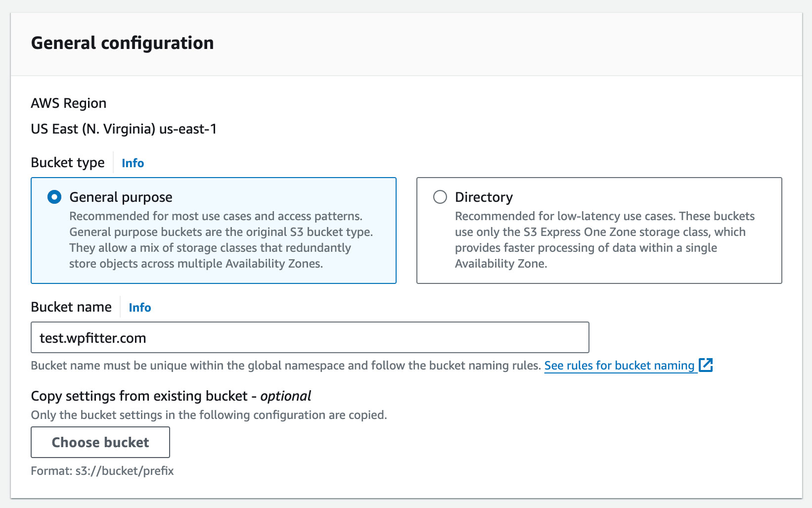Click Copy settings from existing bucket label

(171, 396)
